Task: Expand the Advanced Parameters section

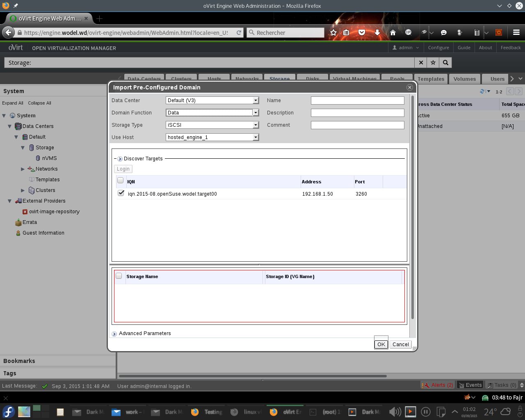Action: pos(114,334)
